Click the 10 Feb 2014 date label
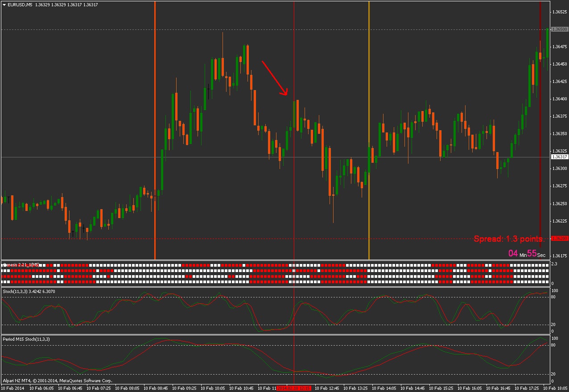Viewport: 569px width, 392px height. 12,388
